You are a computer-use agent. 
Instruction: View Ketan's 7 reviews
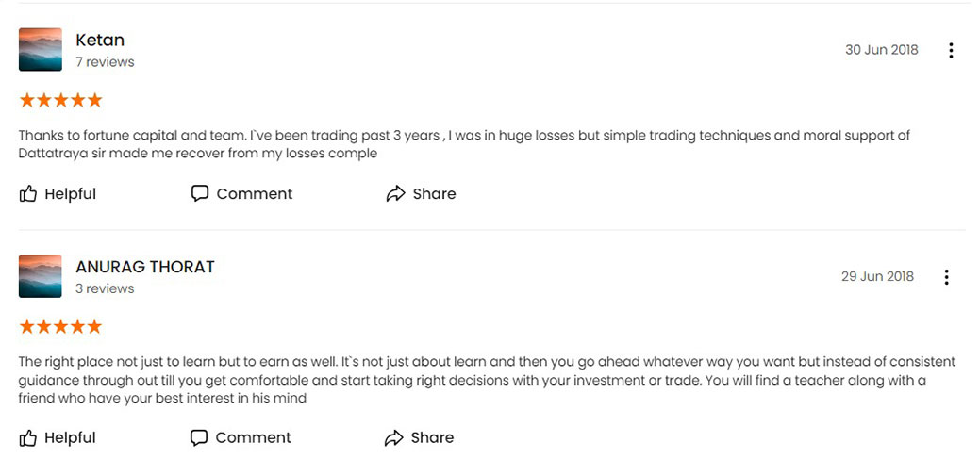pyautogui.click(x=105, y=62)
